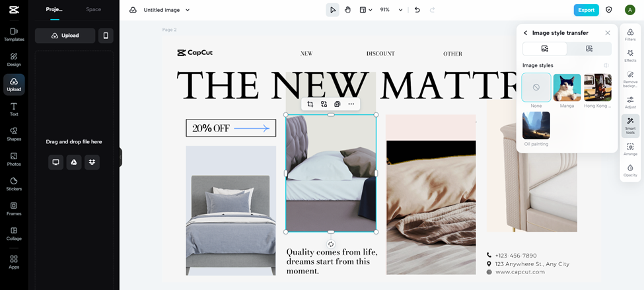Open the Design panel
The image size is (644, 290).
[14, 59]
